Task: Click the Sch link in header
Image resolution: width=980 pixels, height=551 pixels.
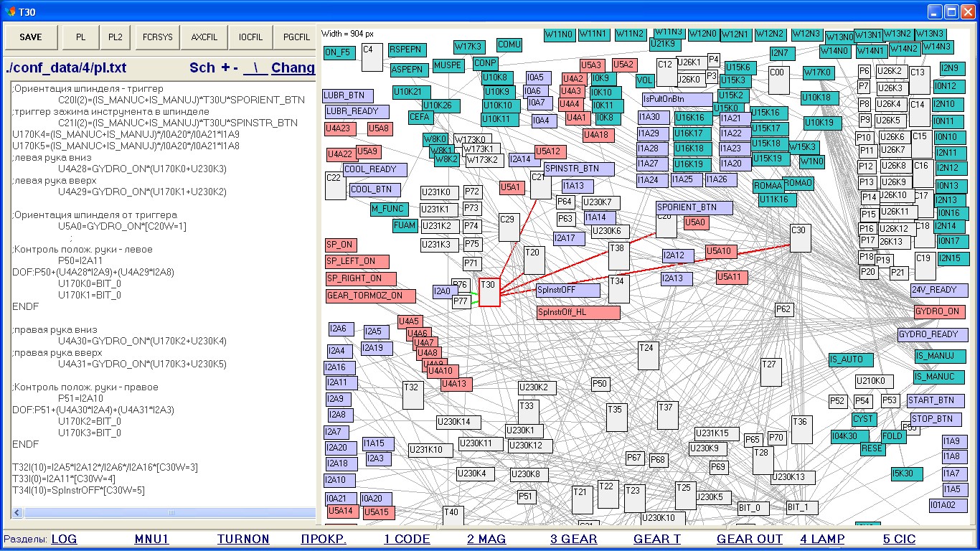Action: [x=202, y=67]
